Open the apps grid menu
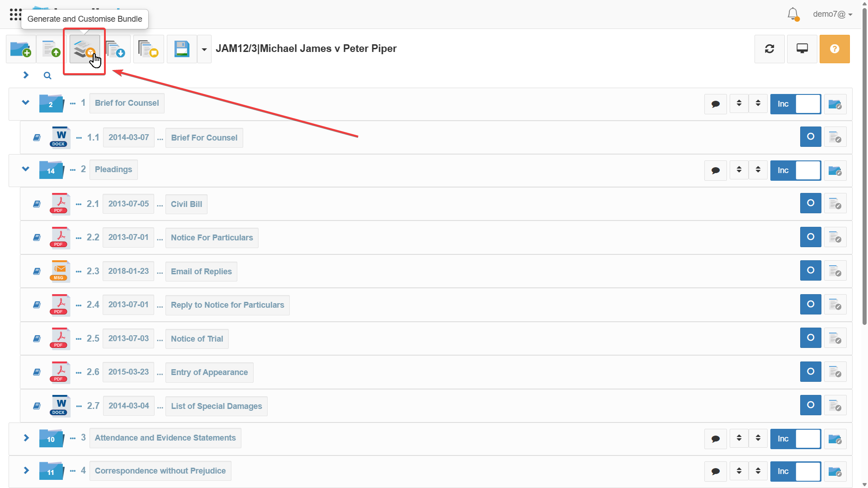The image size is (868, 488). [x=15, y=14]
